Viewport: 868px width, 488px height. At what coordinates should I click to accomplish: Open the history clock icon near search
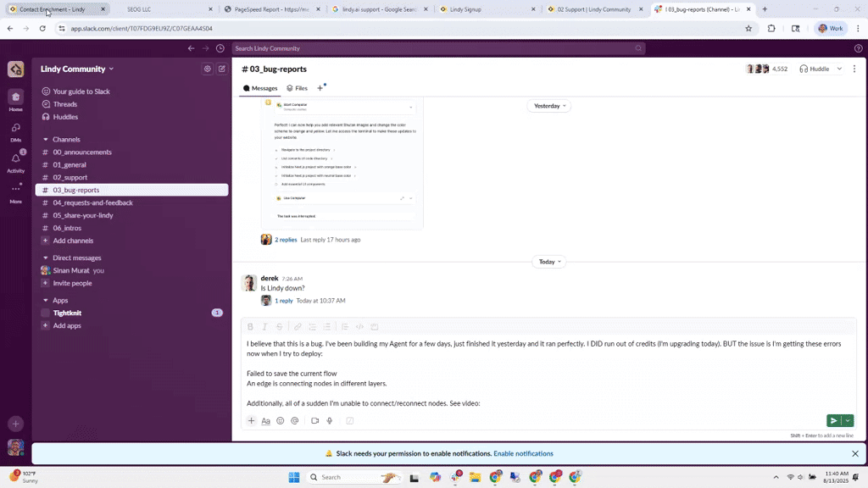click(x=220, y=48)
